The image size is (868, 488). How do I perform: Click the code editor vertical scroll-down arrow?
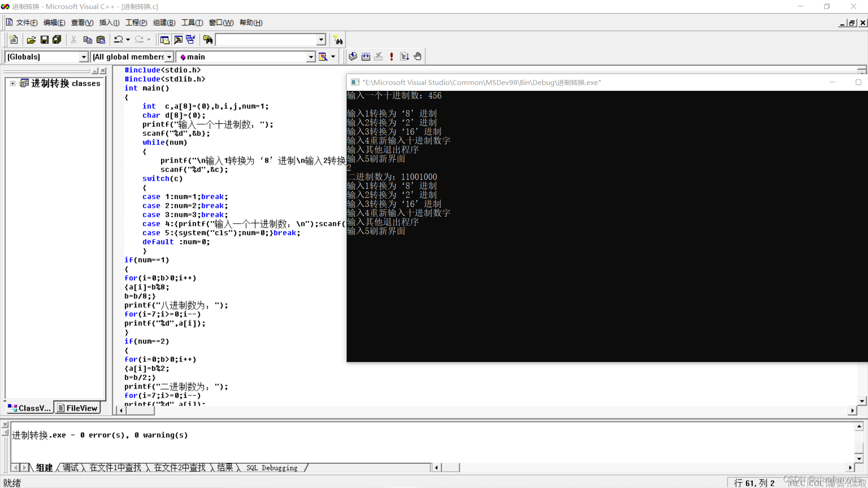point(862,401)
